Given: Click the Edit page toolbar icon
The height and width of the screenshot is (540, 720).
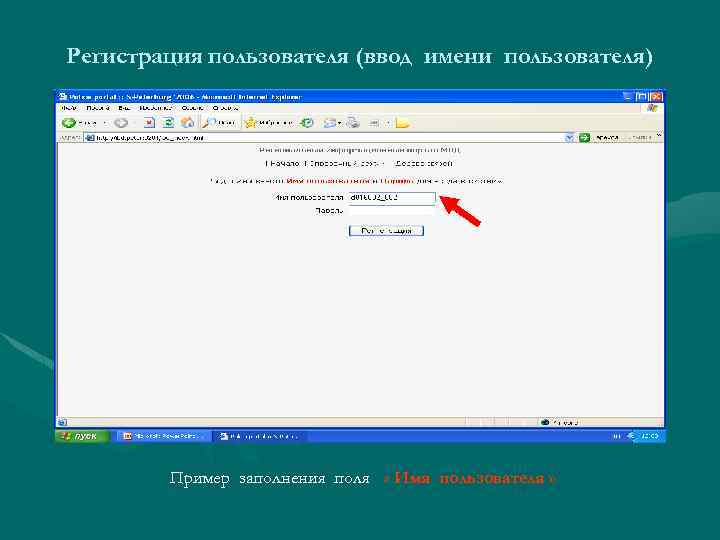Looking at the screenshot, I should coord(375,123).
